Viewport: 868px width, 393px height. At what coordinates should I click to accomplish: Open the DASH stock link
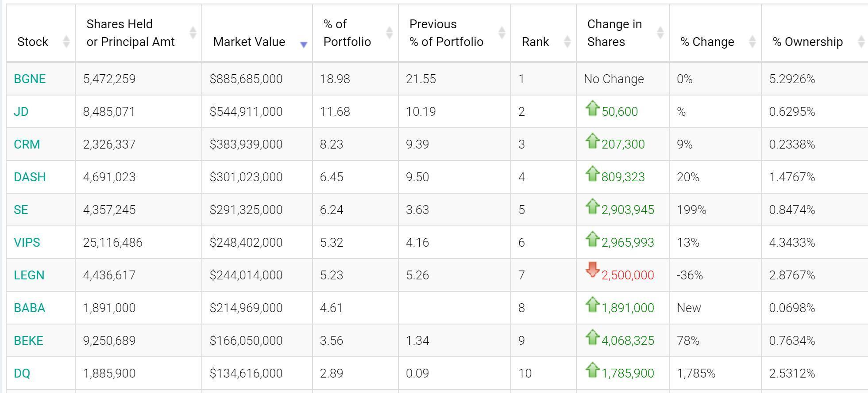pos(30,177)
